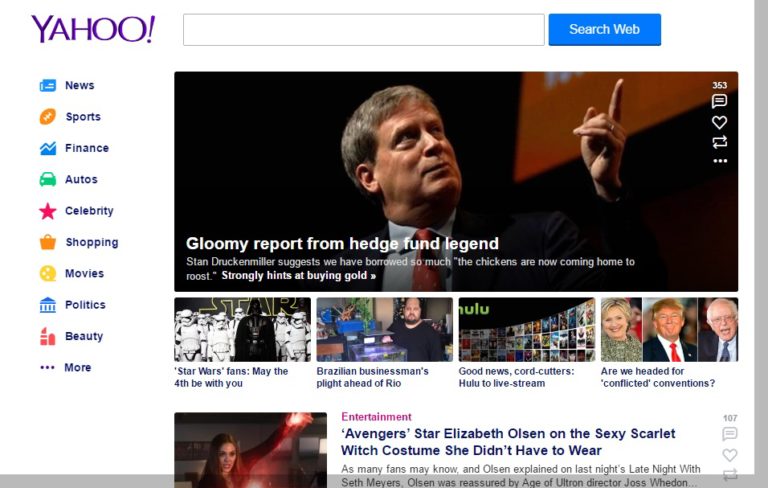Click the Shopping bag icon
The image size is (768, 488).
[48, 242]
